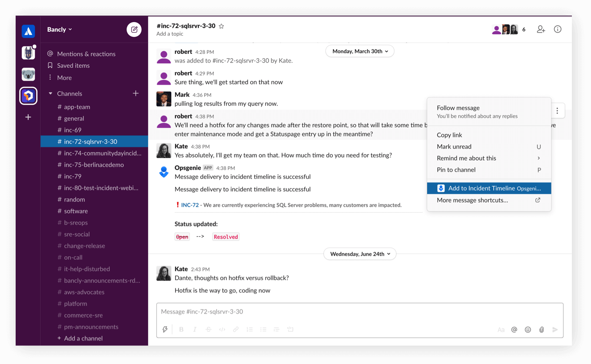Apply bold formatting in the message composer
The image size is (591, 364).
181,329
